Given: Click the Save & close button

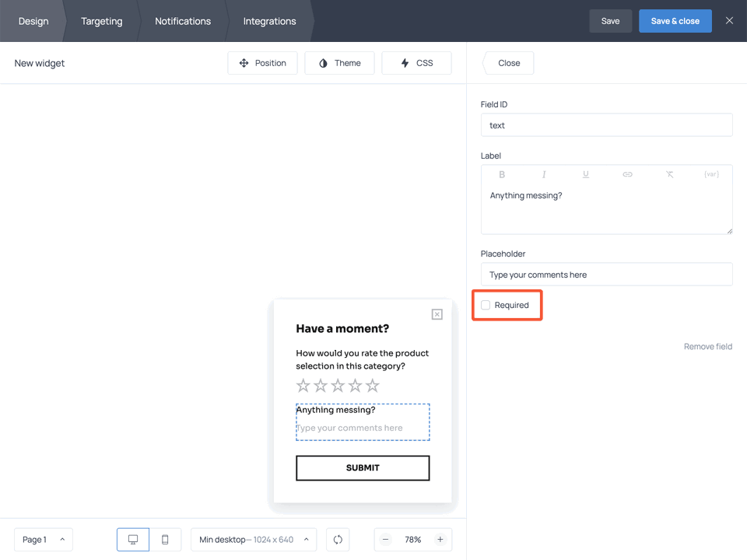Looking at the screenshot, I should click(675, 21).
